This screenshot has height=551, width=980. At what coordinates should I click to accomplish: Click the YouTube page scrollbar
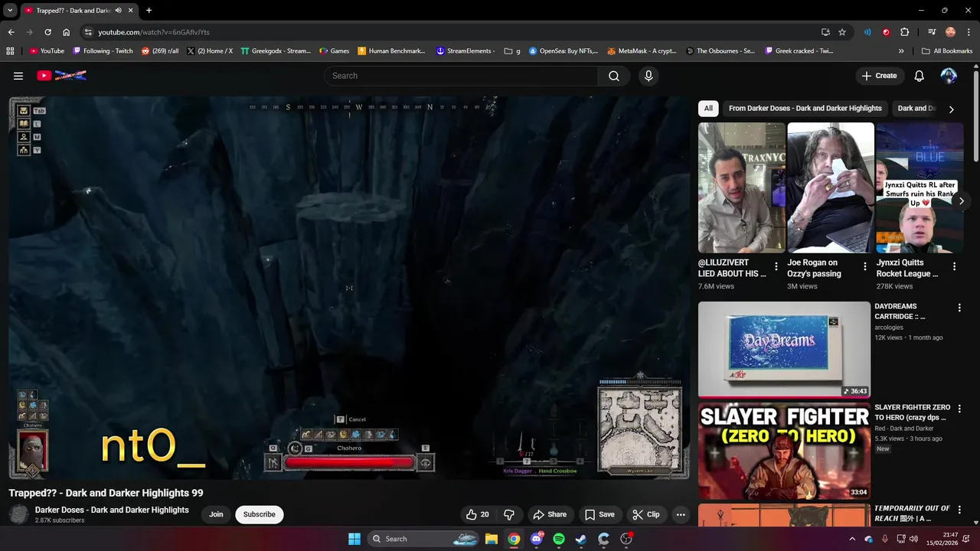tap(975, 115)
